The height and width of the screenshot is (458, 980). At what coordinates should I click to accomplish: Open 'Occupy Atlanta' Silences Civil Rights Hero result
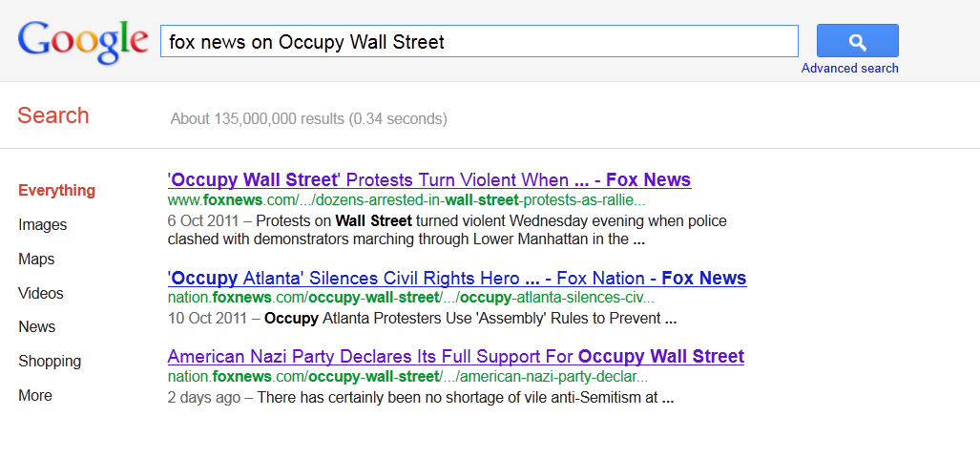[457, 278]
